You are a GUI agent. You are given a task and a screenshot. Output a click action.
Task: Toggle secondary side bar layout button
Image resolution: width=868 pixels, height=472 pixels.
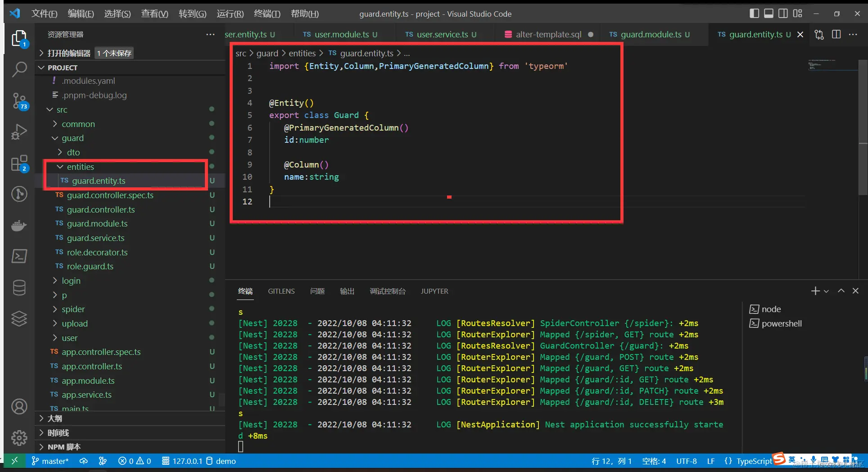[x=783, y=14]
